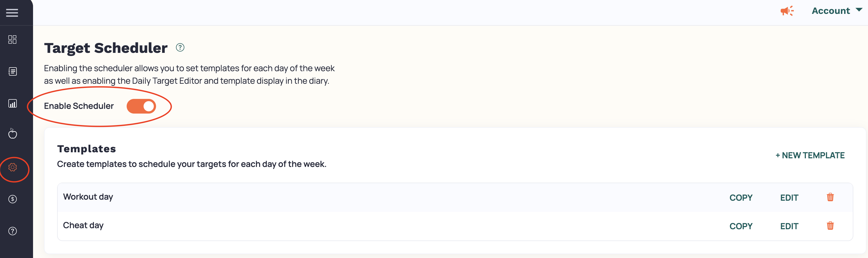Edit the Cheat day template
868x258 pixels.
[789, 226]
